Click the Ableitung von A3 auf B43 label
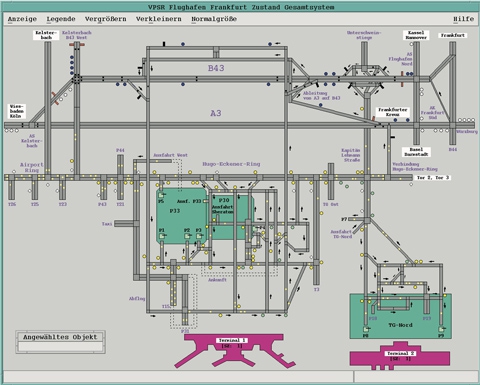Image resolution: width=480 pixels, height=385 pixels. (x=321, y=96)
